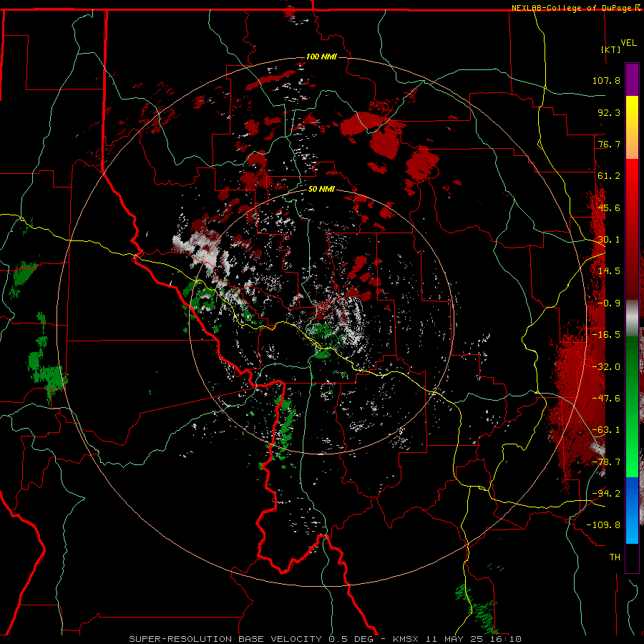
Task: Select the VEL label above the color scale
Action: [x=628, y=43]
